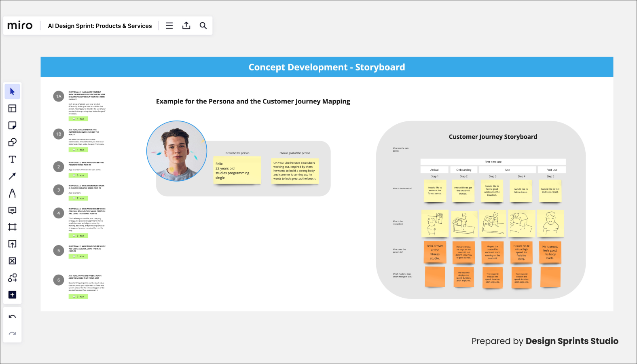Pick the Sticky note tool
This screenshot has height=364, width=637.
click(12, 125)
